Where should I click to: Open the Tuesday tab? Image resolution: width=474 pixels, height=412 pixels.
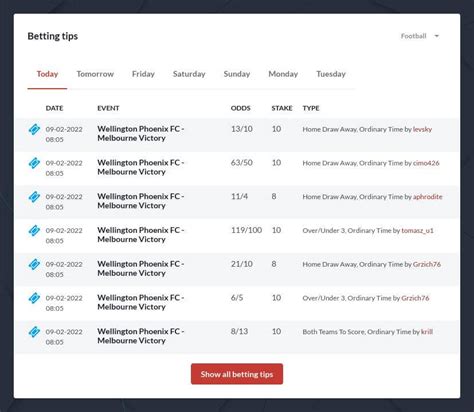point(331,74)
